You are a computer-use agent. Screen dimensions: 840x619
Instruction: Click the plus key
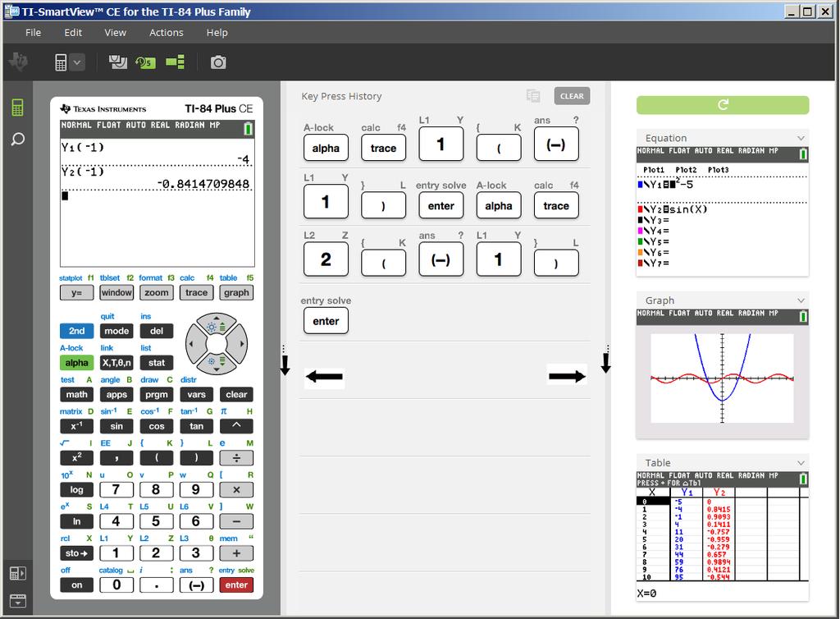tap(236, 553)
